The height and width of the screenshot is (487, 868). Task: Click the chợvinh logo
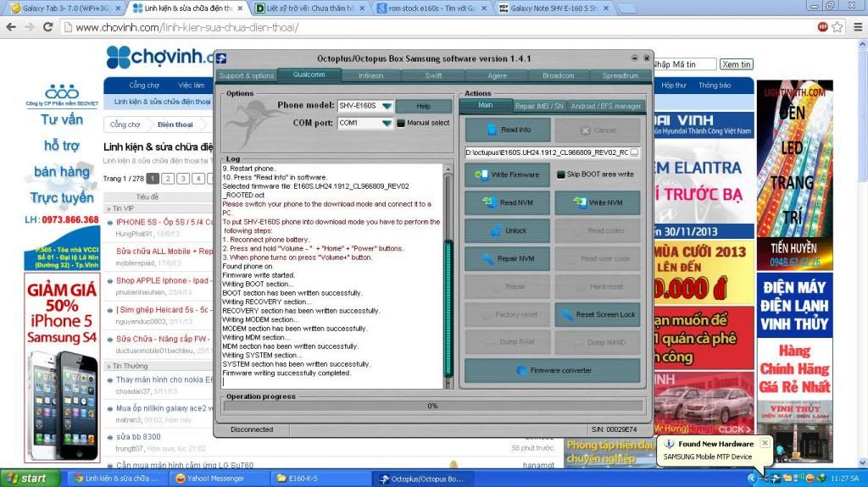pos(159,58)
